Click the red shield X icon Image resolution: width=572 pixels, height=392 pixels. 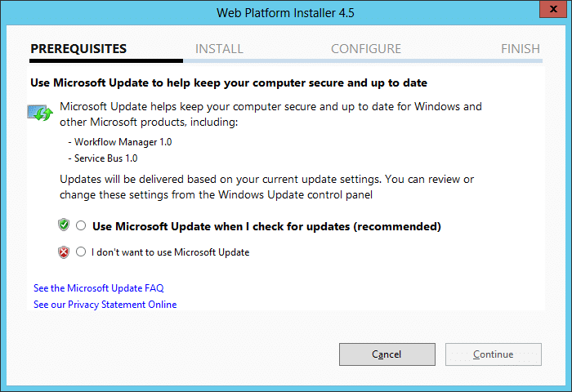click(x=64, y=252)
